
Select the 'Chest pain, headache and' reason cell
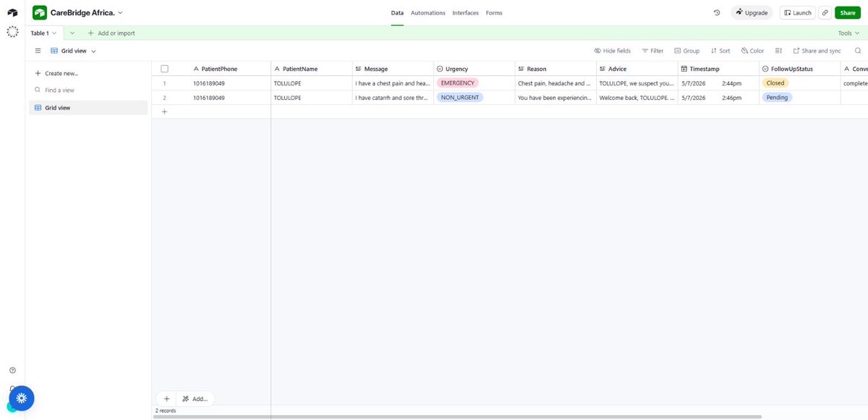(x=556, y=83)
